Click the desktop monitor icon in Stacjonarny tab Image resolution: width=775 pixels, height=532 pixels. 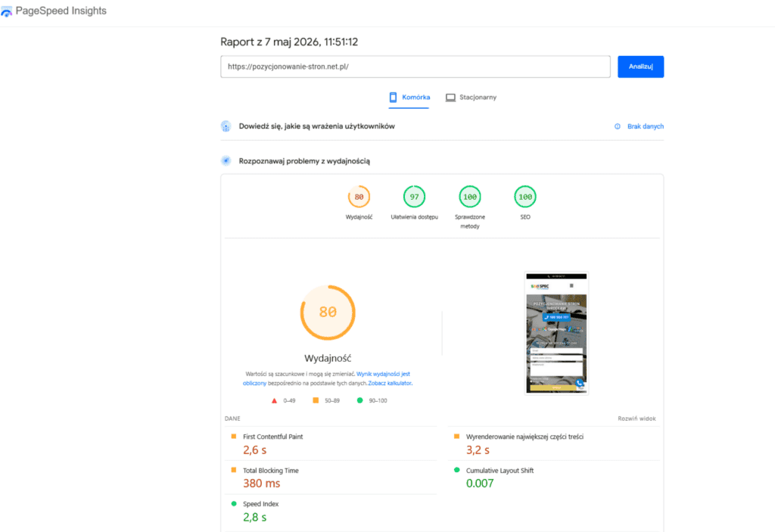450,98
